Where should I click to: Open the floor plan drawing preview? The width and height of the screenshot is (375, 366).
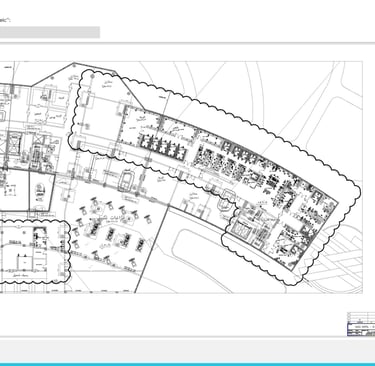pos(181,177)
